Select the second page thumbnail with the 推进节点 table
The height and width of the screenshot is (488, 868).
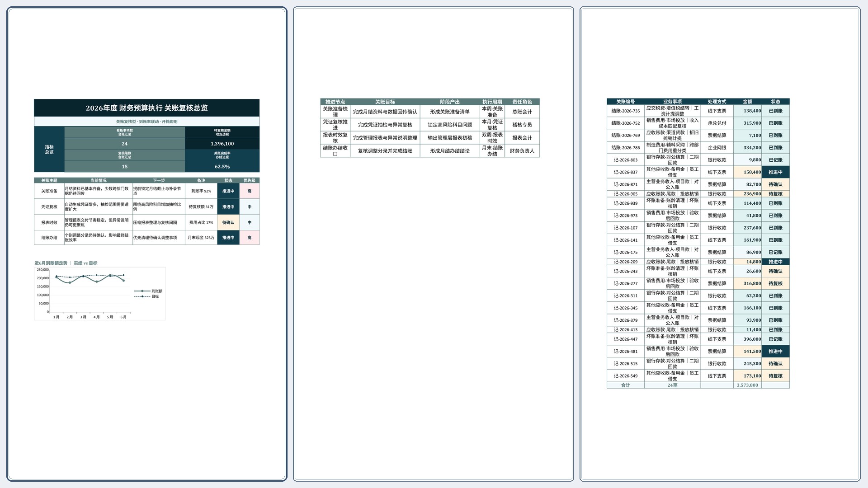434,244
